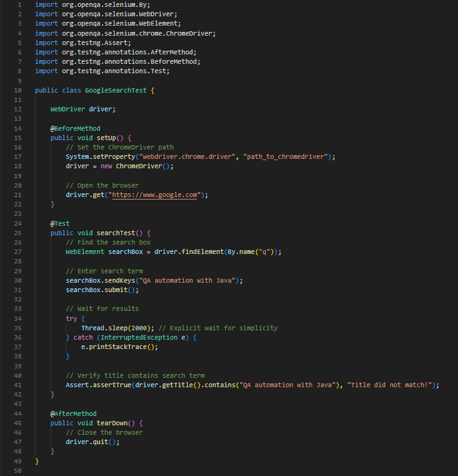This screenshot has width=458, height=476.
Task: Click import of annotations.BeforeMethod
Action: [x=118, y=62]
